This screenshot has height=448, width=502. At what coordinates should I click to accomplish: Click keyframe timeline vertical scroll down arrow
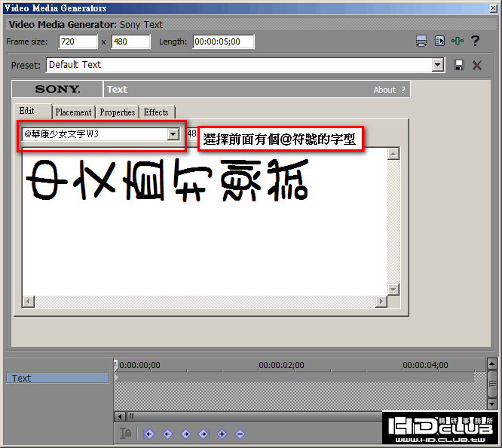click(x=492, y=404)
